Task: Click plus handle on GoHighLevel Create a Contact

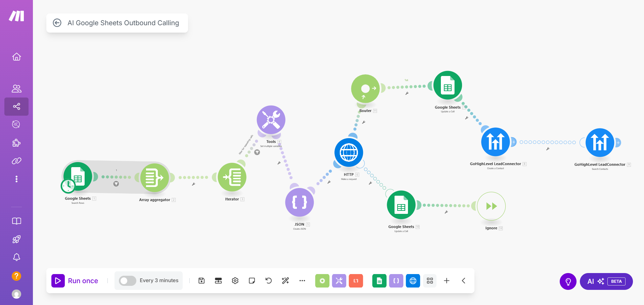Action: [x=513, y=142]
